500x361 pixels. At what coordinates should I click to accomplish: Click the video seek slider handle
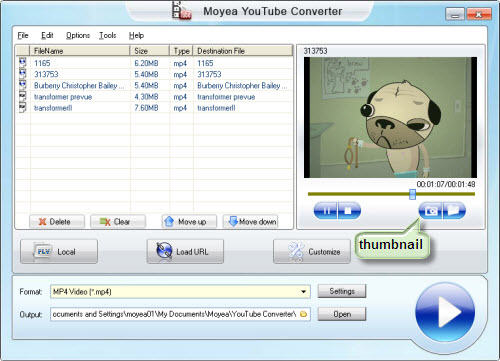pos(412,194)
